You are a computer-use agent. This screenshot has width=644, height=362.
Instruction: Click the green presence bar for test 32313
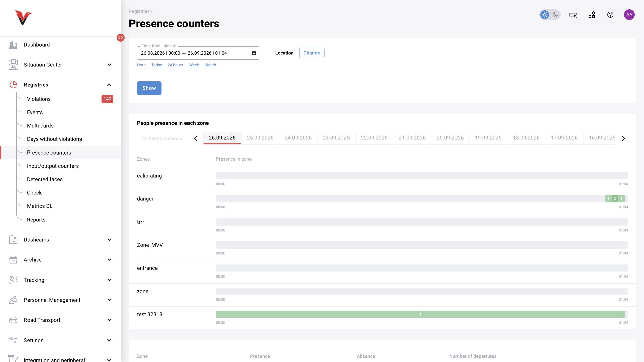[x=420, y=314]
